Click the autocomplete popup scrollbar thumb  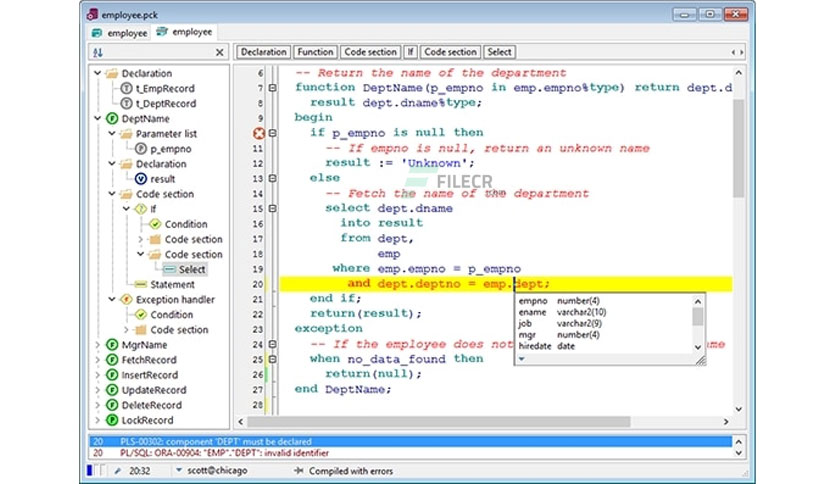pos(697,317)
